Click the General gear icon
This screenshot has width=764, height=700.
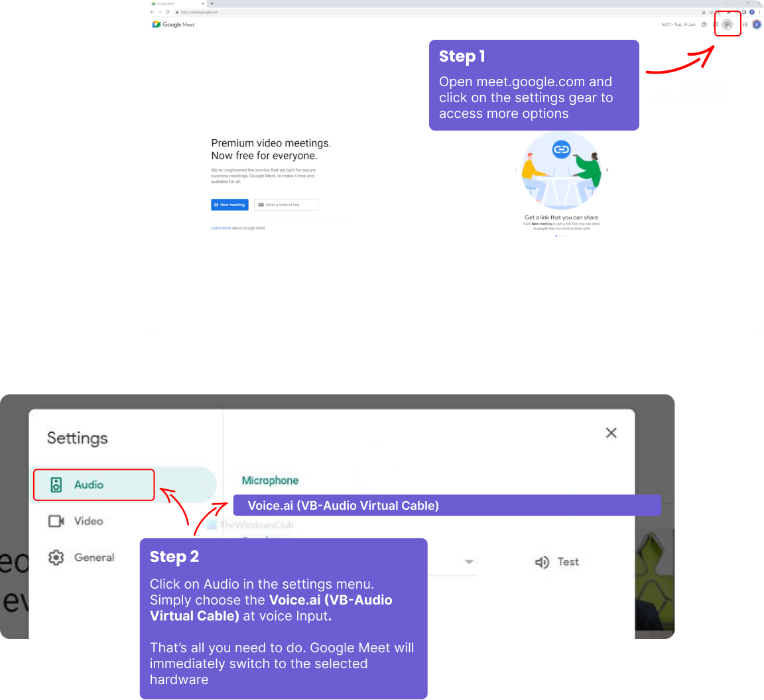click(x=56, y=557)
